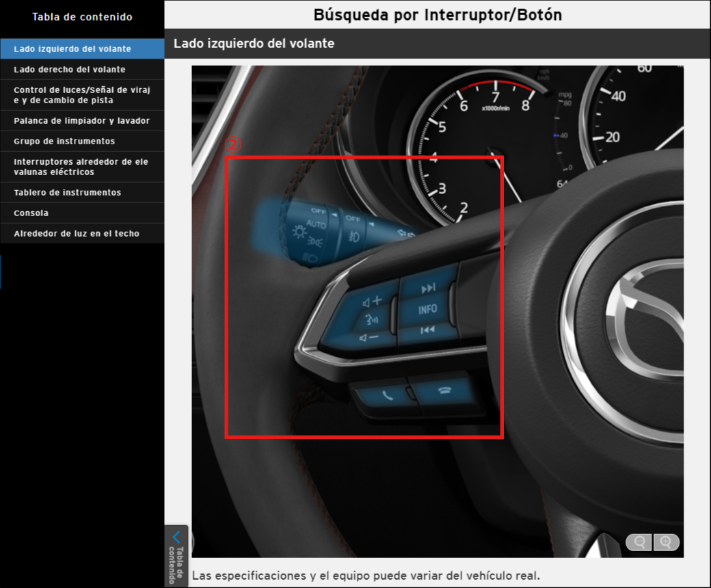Open Control de luces/Señal de viraje item
This screenshot has width=711, height=588.
coord(81,95)
